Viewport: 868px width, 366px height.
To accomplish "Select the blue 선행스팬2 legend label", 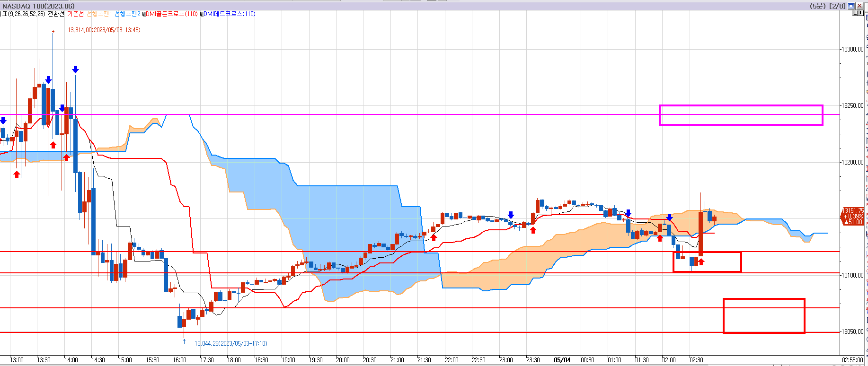I will coord(127,14).
